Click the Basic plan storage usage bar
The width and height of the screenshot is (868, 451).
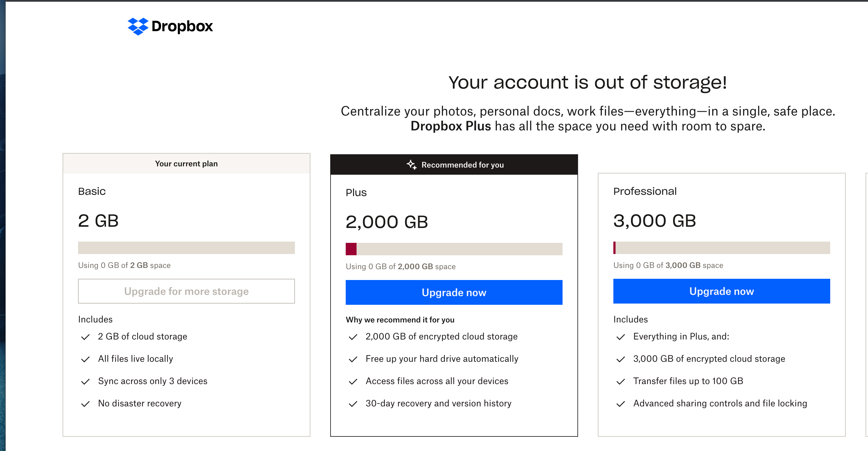[x=186, y=247]
